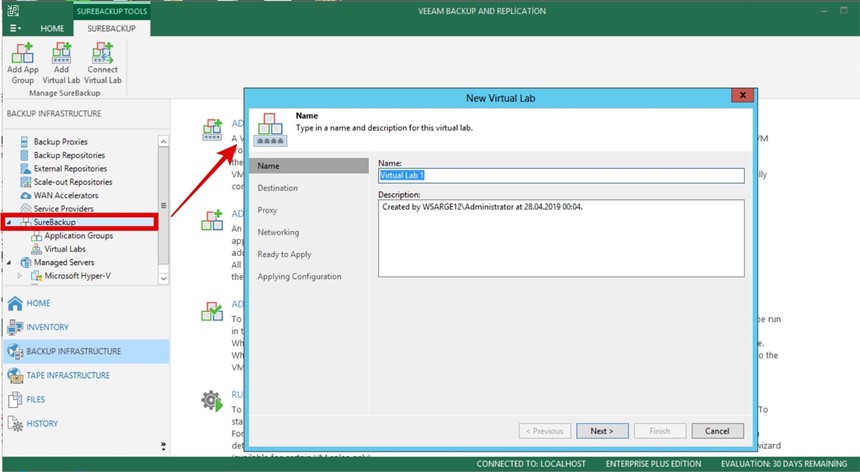Click the New Virtual Lab header icon
860x472 pixels.
pos(270,129)
